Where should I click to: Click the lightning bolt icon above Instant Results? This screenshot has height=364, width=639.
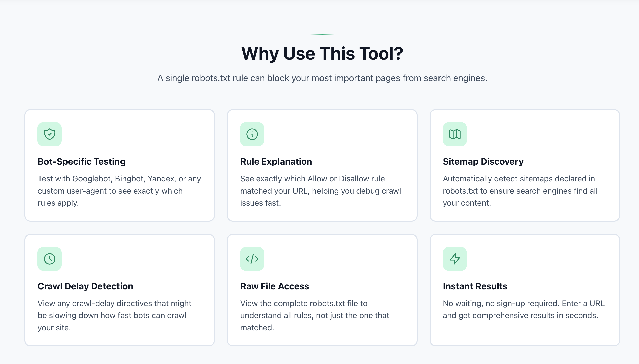455,259
